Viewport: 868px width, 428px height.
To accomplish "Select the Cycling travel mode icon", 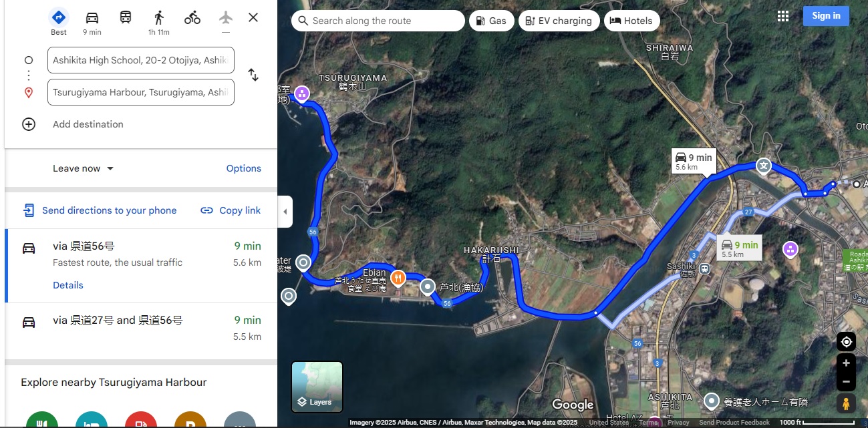I will (192, 18).
